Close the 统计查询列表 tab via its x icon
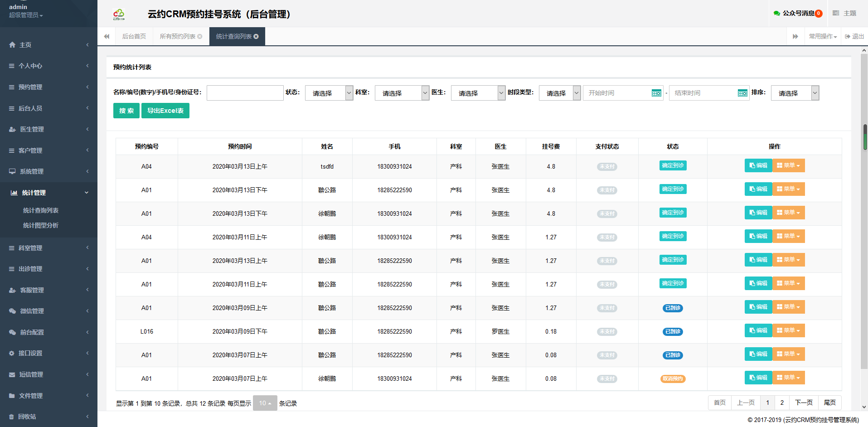 click(256, 37)
